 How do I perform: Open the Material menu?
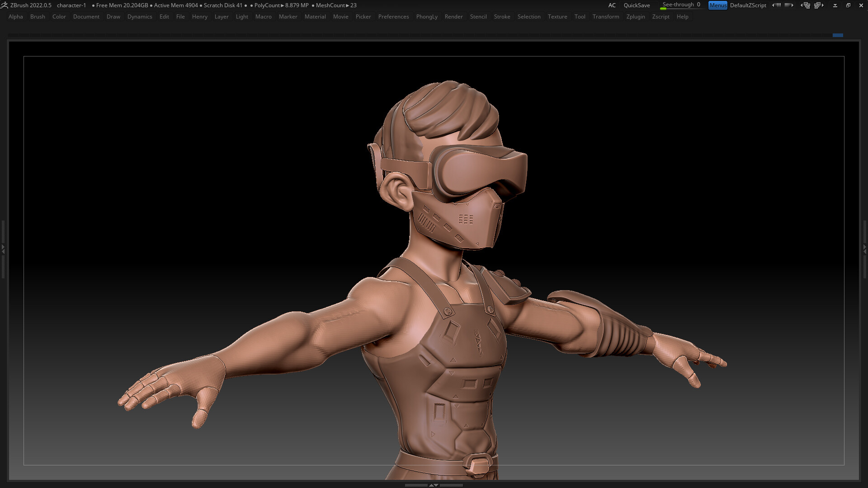coord(315,17)
